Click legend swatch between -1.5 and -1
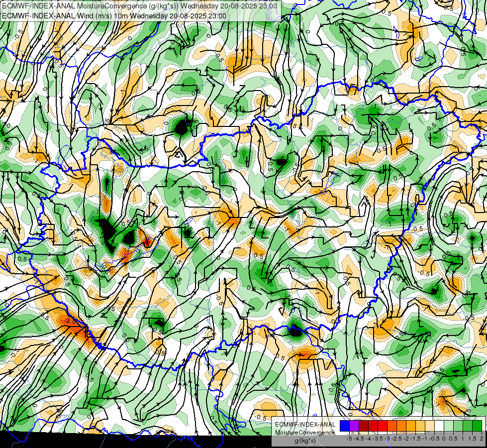The width and height of the screenshot is (487, 448). pyautogui.click(x=420, y=426)
